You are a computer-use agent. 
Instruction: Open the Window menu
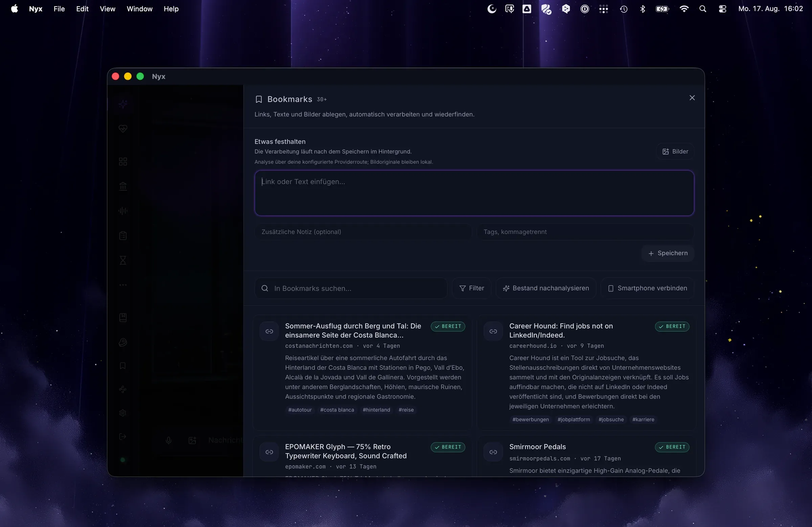[x=139, y=9]
